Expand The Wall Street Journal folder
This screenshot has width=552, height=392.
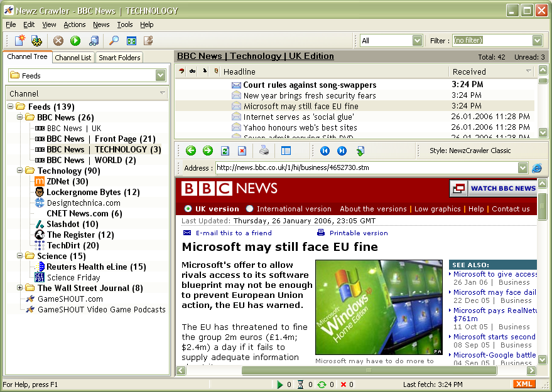20,288
